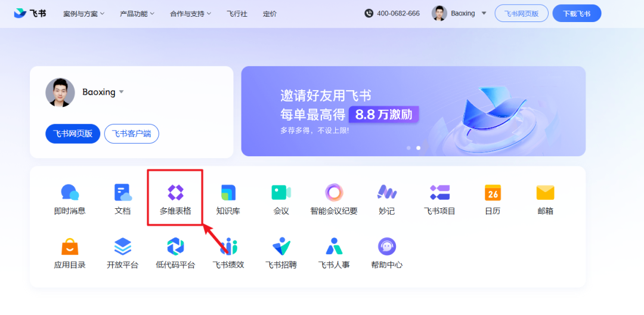644x315 pixels.
Task: Open the 飞行社 nav item
Action: pyautogui.click(x=237, y=14)
